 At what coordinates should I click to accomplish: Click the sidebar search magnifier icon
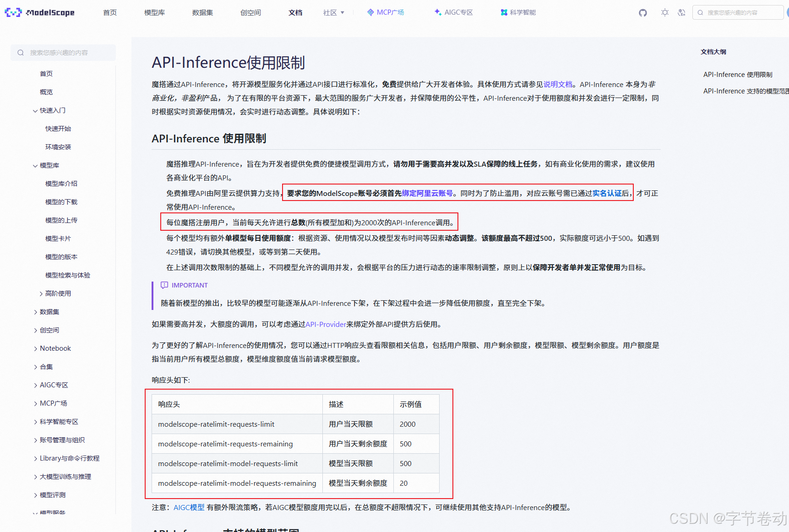[x=21, y=52]
